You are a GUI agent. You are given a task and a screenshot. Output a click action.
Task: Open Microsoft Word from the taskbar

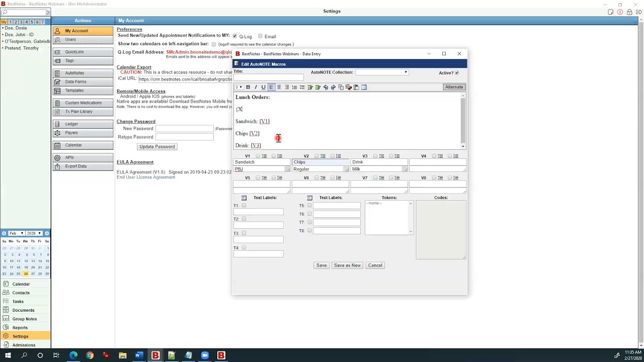[138, 355]
